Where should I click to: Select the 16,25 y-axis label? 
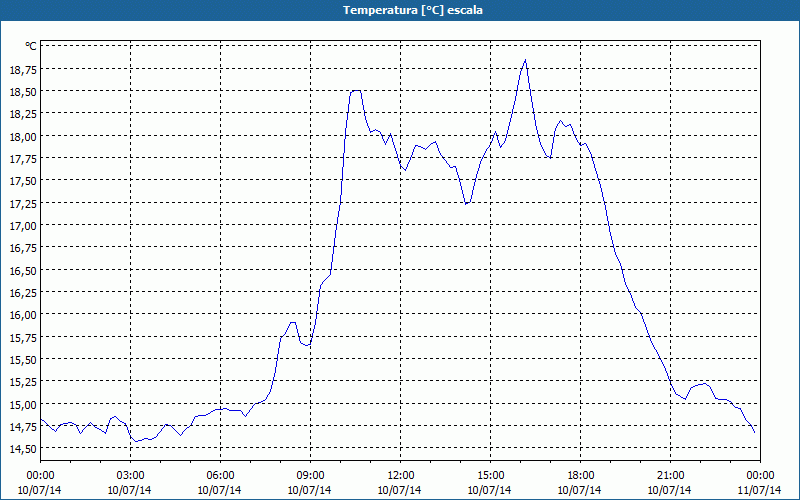(x=23, y=292)
